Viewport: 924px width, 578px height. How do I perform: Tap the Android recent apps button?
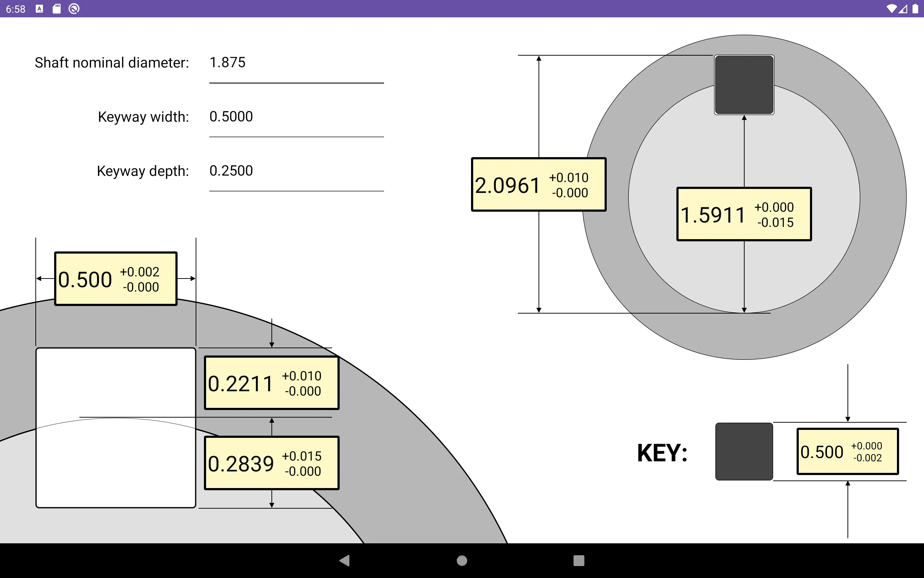click(x=579, y=561)
